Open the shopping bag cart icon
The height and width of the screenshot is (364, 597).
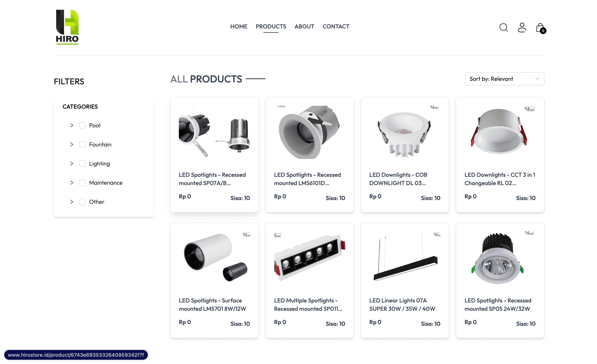(540, 28)
